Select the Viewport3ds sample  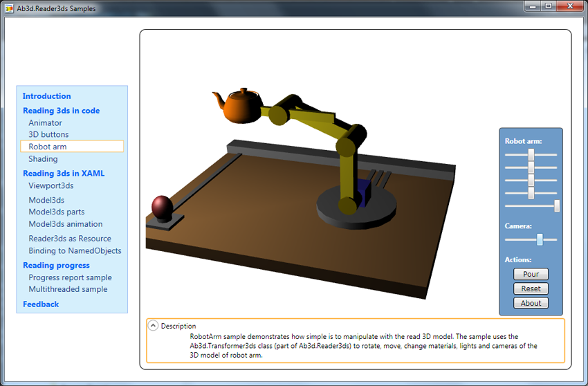(51, 185)
